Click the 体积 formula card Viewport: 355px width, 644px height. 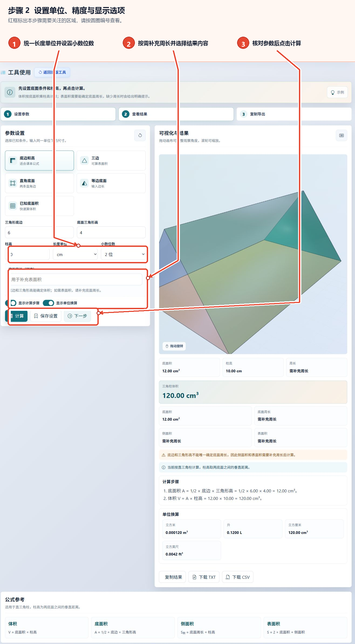[47, 628]
